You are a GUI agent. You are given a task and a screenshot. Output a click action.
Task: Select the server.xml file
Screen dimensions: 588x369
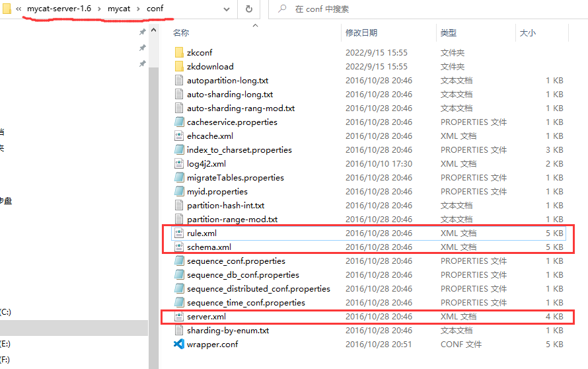coord(206,317)
